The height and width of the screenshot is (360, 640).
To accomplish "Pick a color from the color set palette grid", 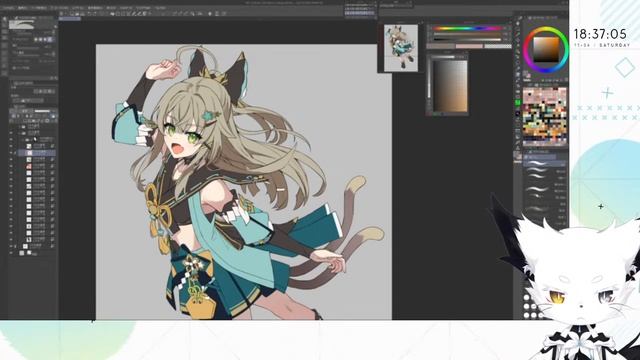I will tap(545, 116).
